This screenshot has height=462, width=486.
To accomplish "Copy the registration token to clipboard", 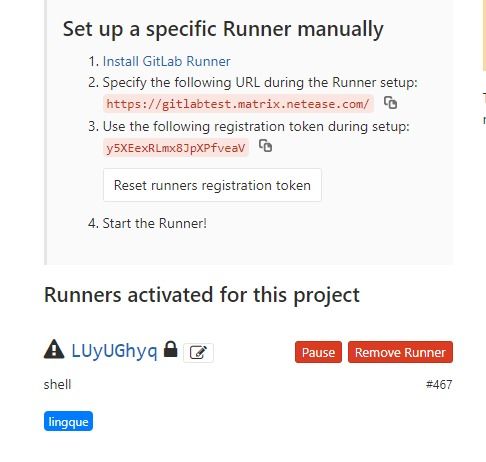I will click(266, 146).
